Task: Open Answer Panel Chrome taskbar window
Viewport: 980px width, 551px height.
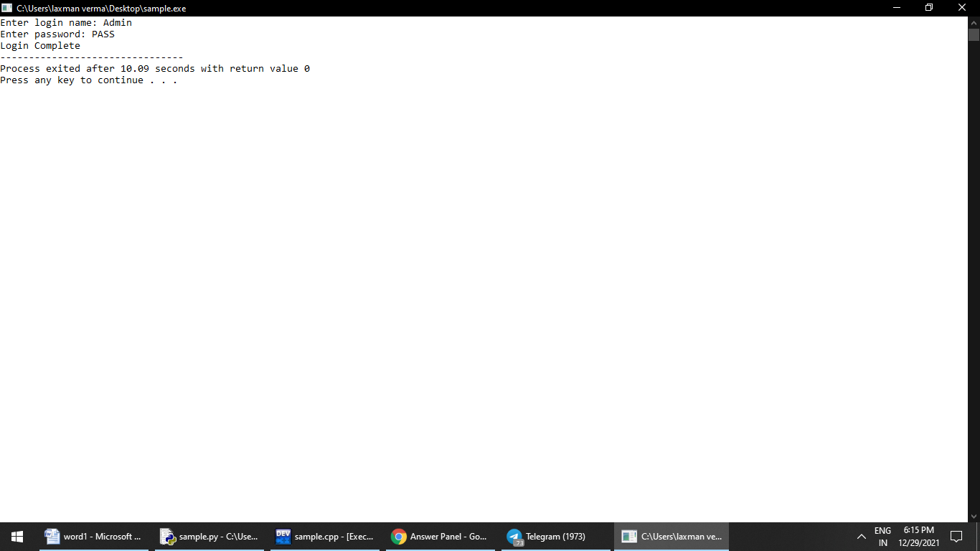Action: pyautogui.click(x=440, y=536)
